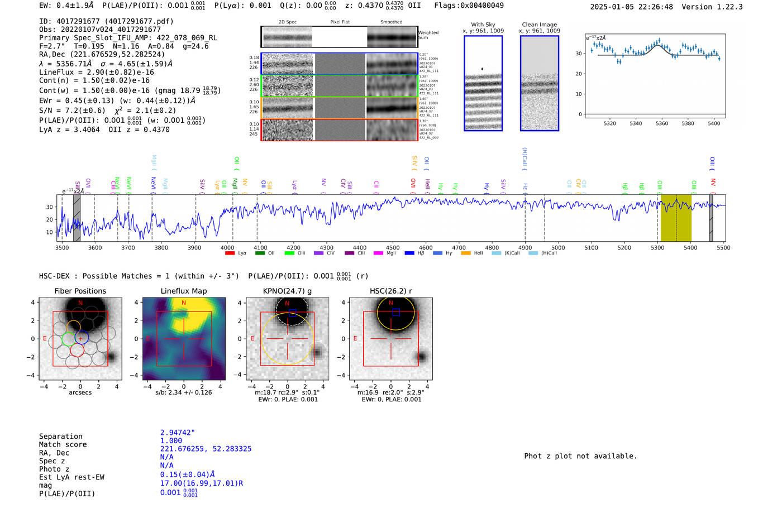Click the lime OIII legend swatch
The image size is (782, 532).
(x=289, y=253)
